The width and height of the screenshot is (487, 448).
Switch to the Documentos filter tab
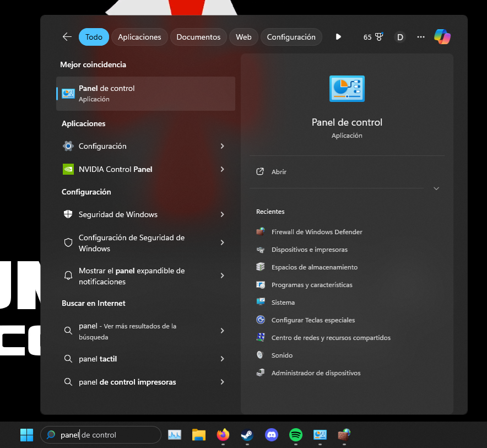198,37
